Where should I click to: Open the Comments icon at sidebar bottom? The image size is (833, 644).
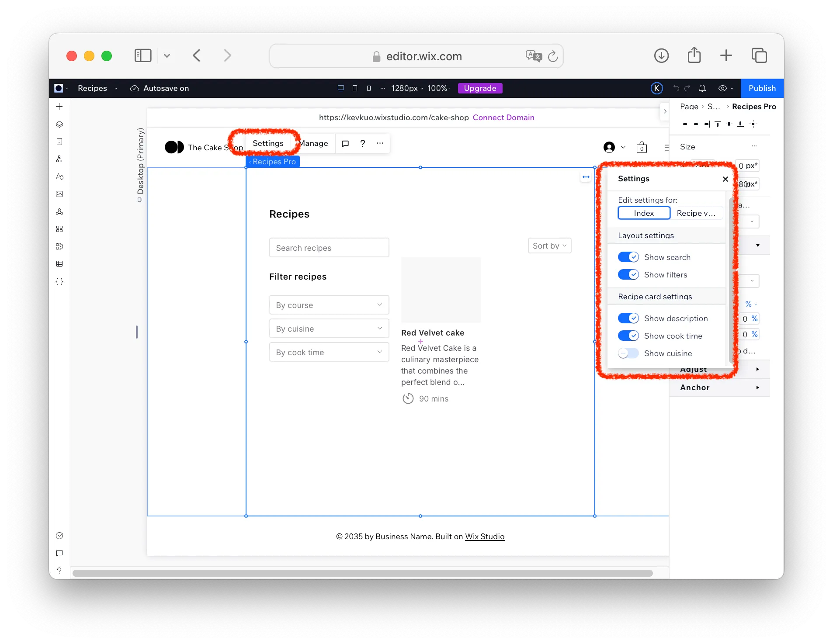pos(59,553)
